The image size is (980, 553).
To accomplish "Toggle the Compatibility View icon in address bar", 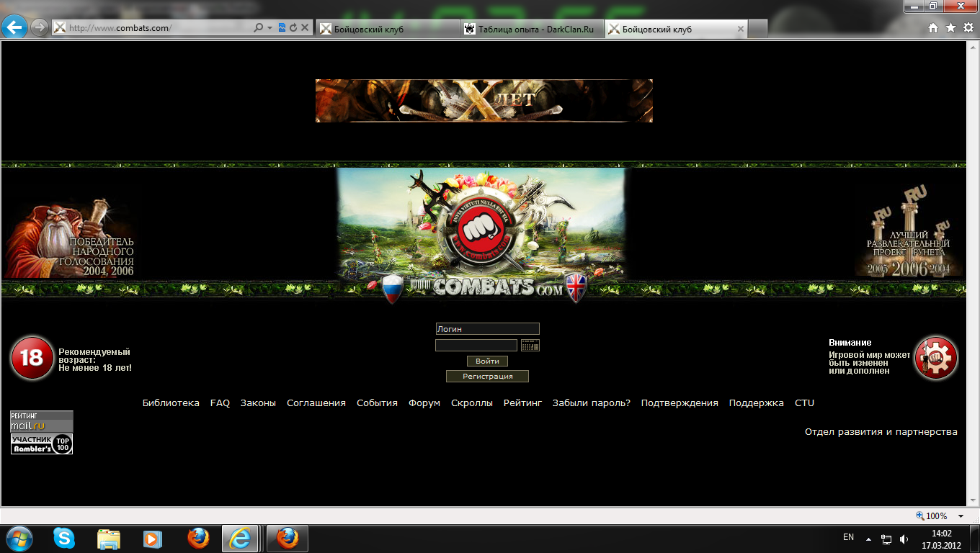I will (282, 28).
